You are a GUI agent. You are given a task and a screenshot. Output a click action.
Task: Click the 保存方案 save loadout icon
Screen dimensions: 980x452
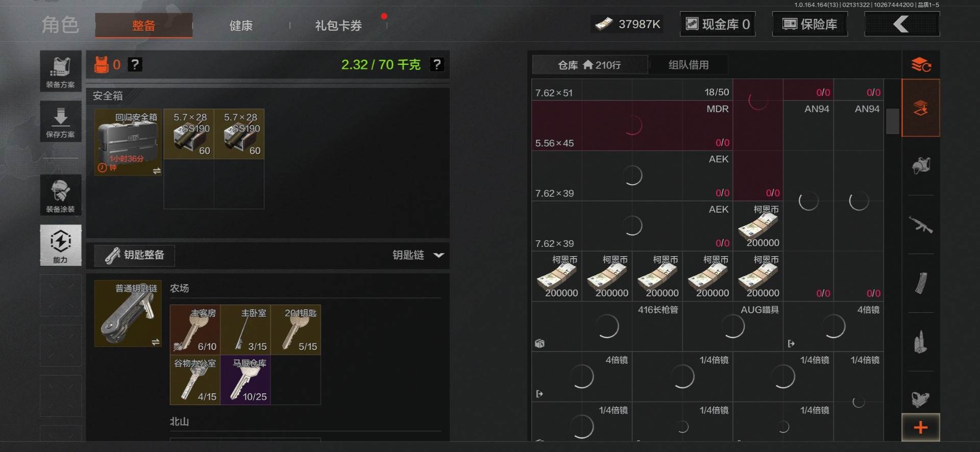pyautogui.click(x=61, y=121)
